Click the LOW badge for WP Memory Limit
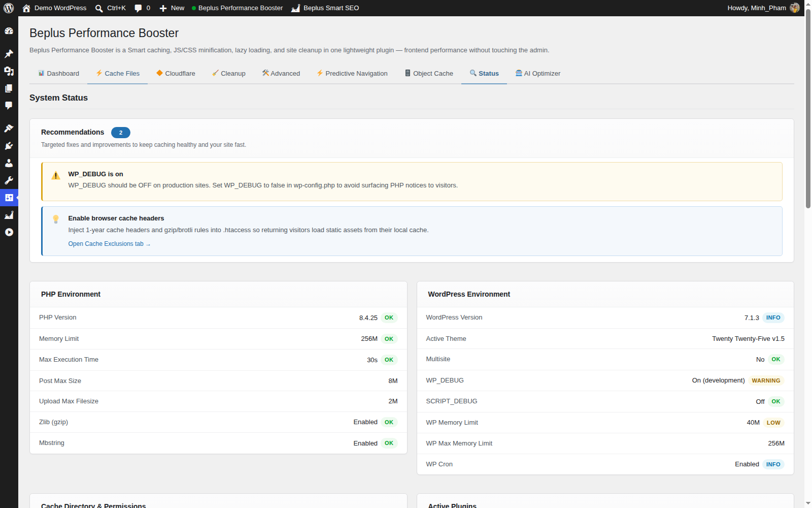Viewport: 812px width, 508px height. click(x=773, y=423)
